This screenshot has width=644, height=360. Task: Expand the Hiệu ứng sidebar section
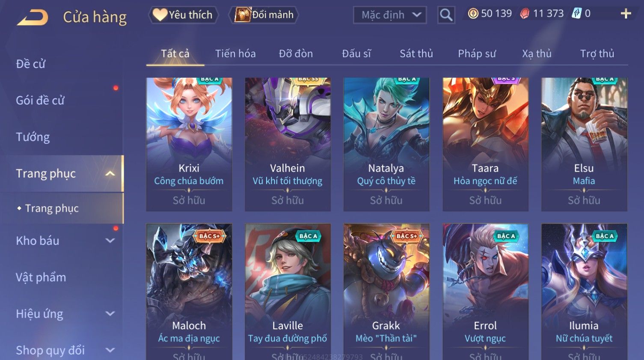[x=110, y=314]
